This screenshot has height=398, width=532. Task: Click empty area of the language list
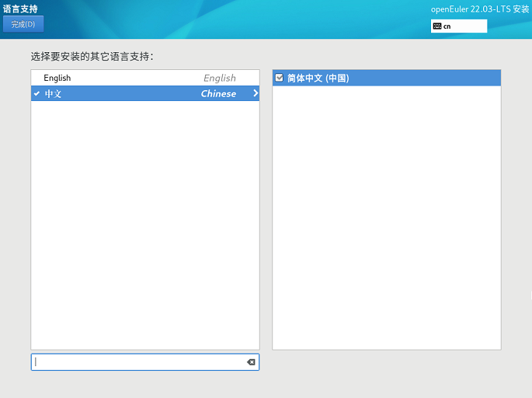(x=145, y=225)
